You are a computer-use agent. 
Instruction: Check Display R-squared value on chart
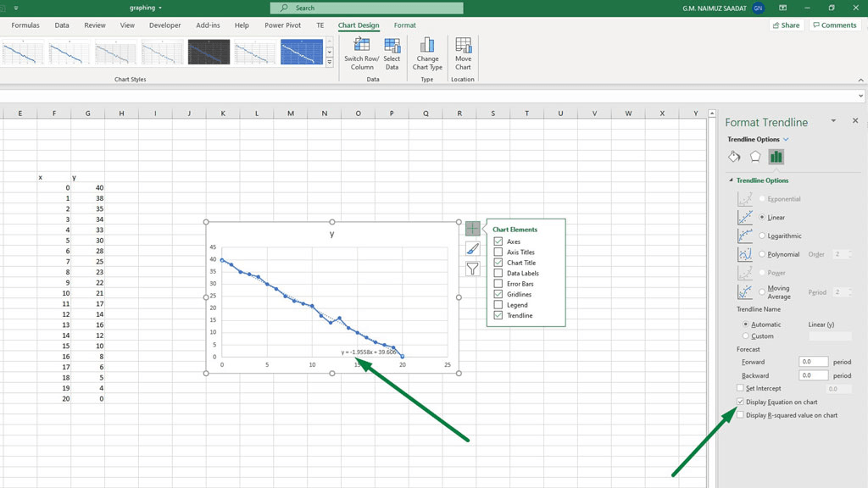(x=740, y=415)
